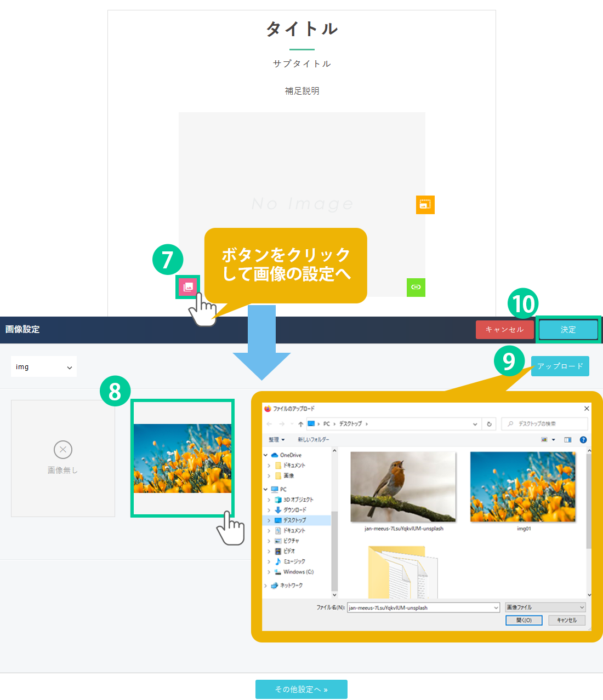Click the up-arrow navigation icon in the file dialog

(x=300, y=424)
